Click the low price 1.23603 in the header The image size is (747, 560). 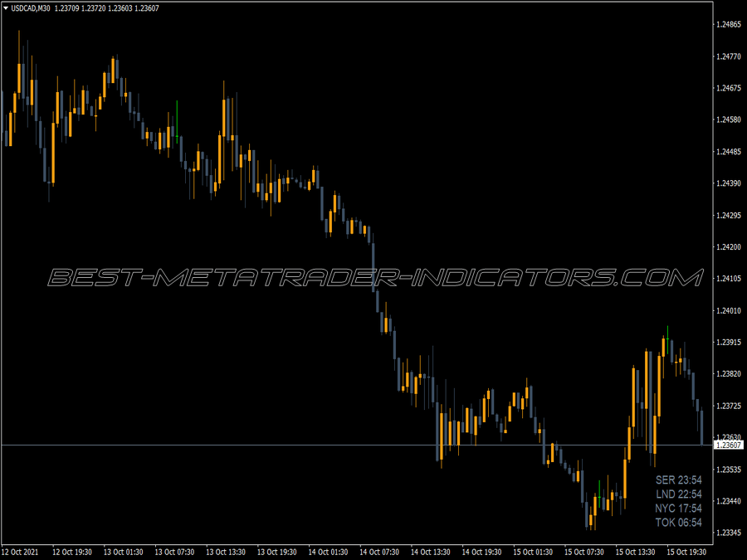click(x=121, y=7)
